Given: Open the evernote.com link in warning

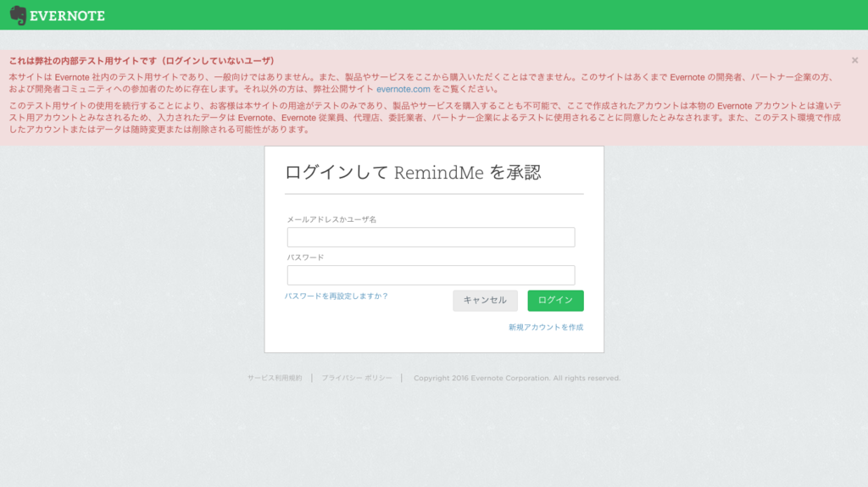Looking at the screenshot, I should coord(403,89).
